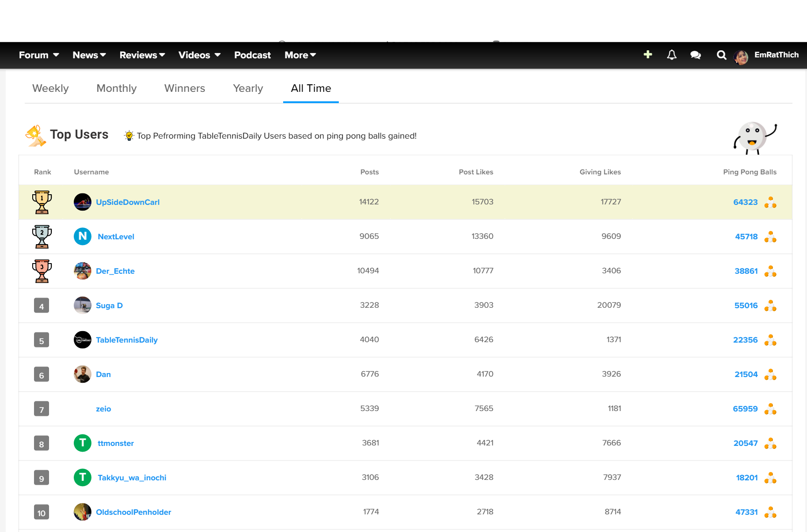The height and width of the screenshot is (532, 807).
Task: Click the Posts column header
Action: (369, 172)
